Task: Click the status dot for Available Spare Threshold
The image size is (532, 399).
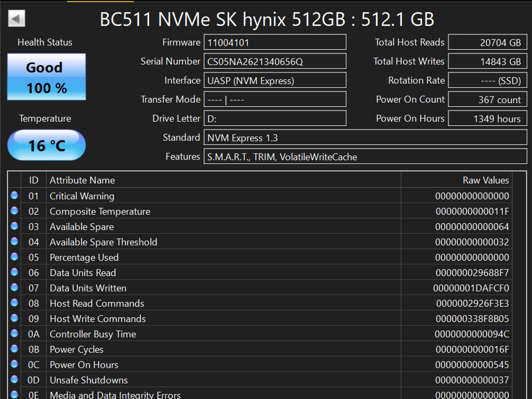Action: [14, 241]
